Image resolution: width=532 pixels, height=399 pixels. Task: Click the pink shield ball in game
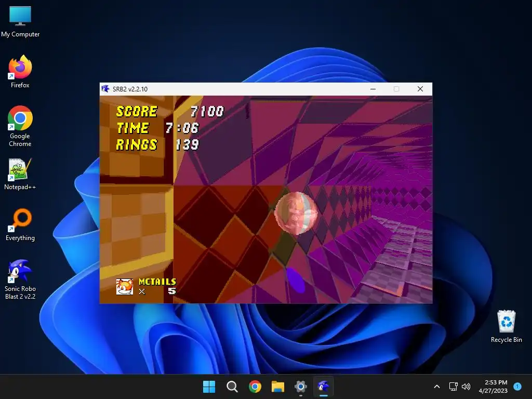point(296,214)
